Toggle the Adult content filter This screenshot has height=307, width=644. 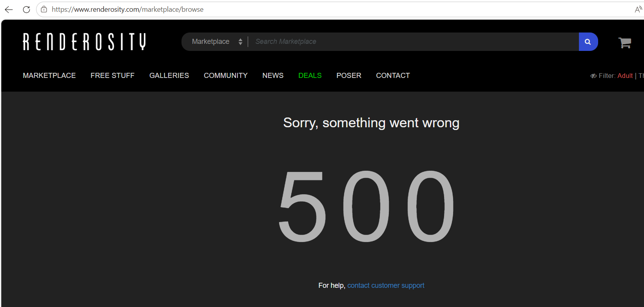(625, 76)
